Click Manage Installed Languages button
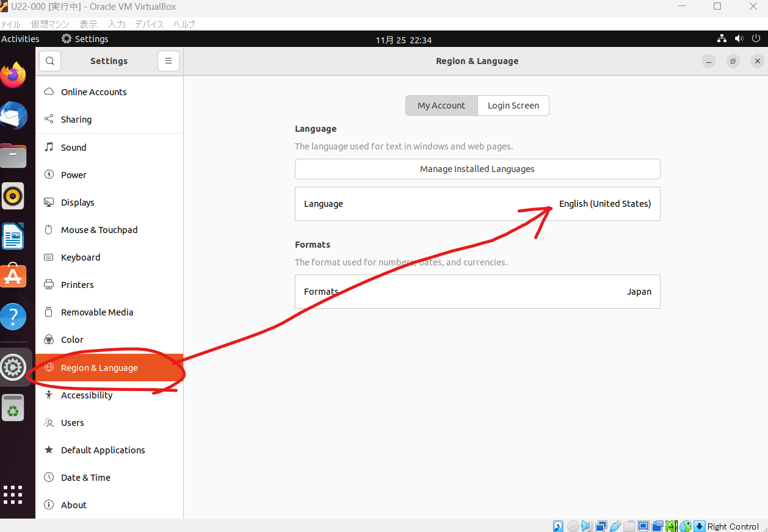 click(477, 169)
